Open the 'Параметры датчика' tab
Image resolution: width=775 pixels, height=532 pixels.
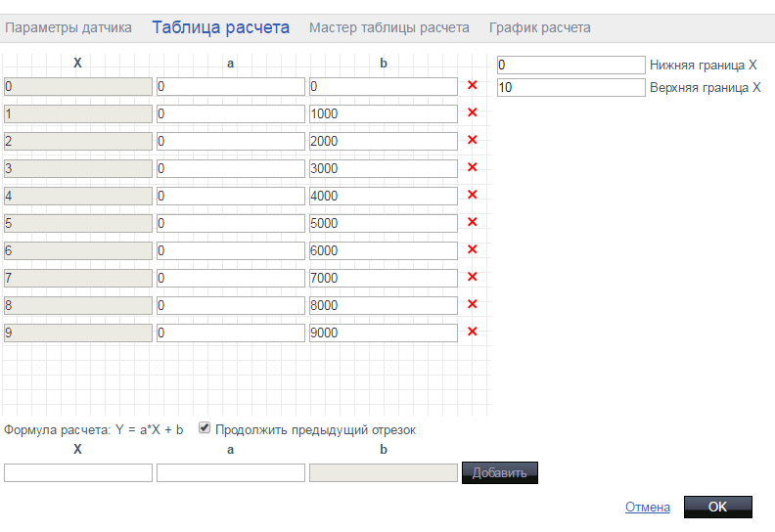click(x=68, y=28)
